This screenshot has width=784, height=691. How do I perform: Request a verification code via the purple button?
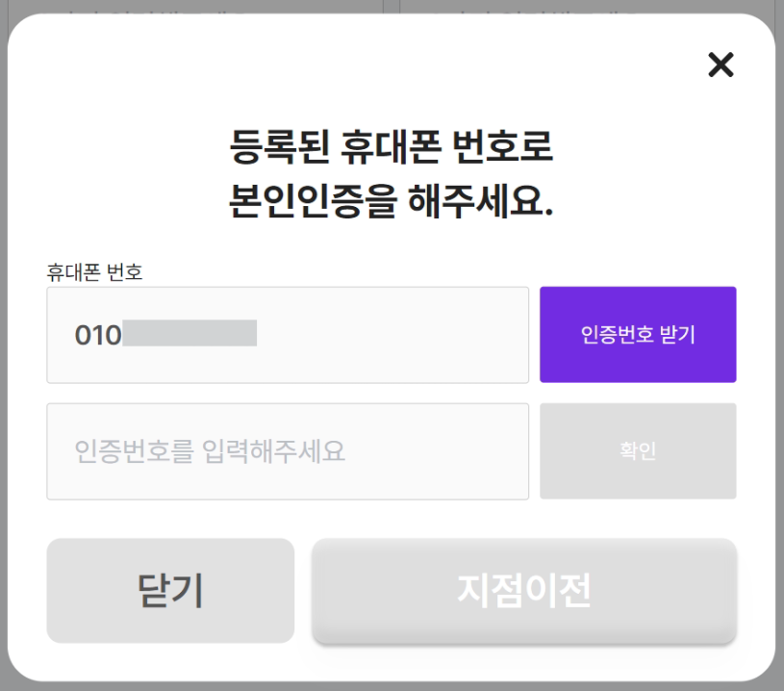pos(638,335)
